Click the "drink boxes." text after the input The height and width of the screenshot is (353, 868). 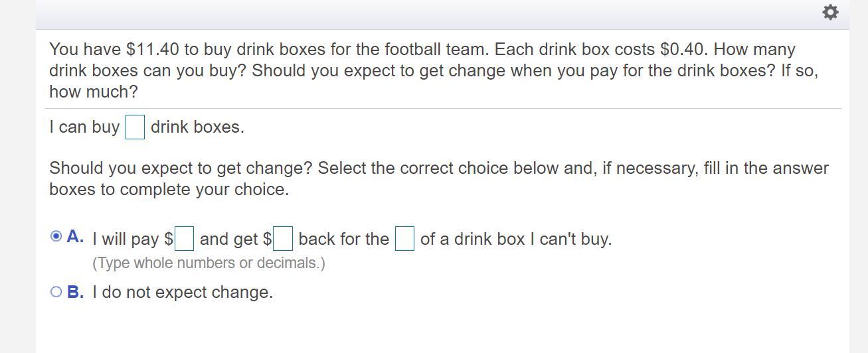pos(197,127)
